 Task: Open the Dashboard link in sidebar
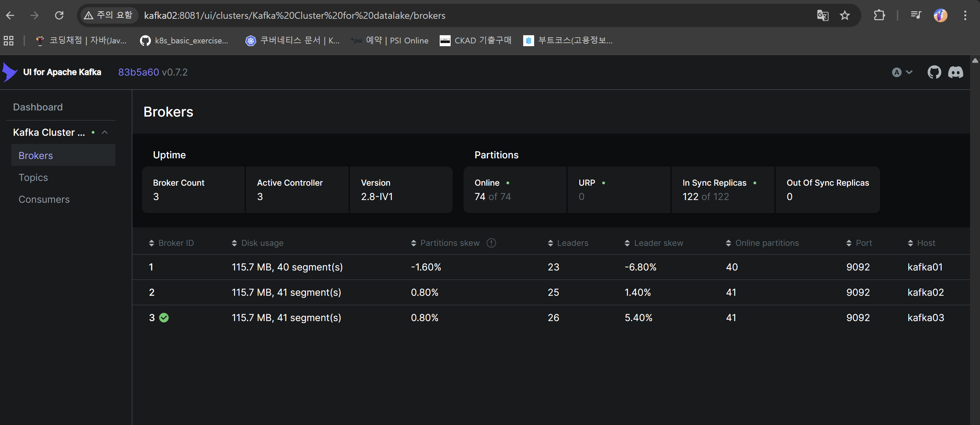(x=38, y=107)
